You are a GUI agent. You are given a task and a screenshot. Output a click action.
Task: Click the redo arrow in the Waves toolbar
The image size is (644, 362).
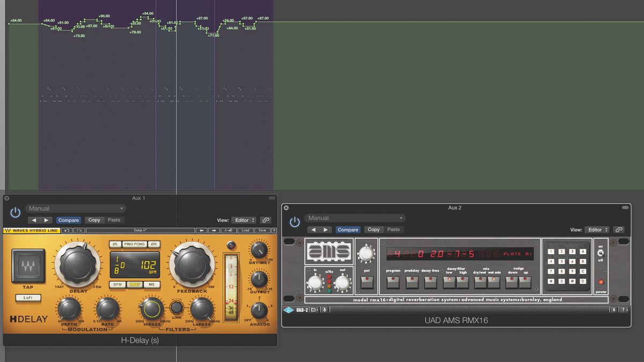tap(79, 230)
